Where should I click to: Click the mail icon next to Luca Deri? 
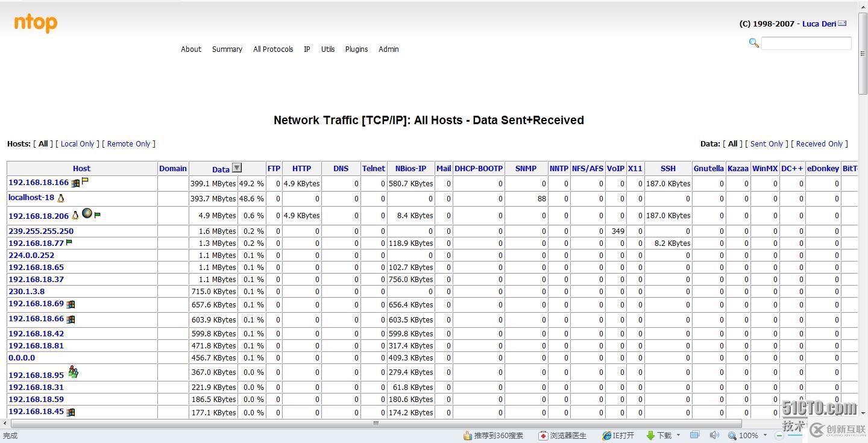point(843,24)
